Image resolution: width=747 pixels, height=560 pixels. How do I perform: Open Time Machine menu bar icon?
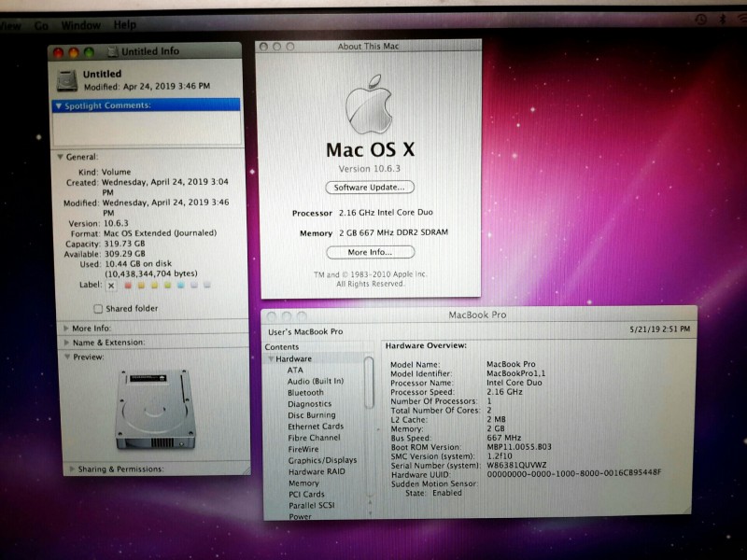click(700, 19)
